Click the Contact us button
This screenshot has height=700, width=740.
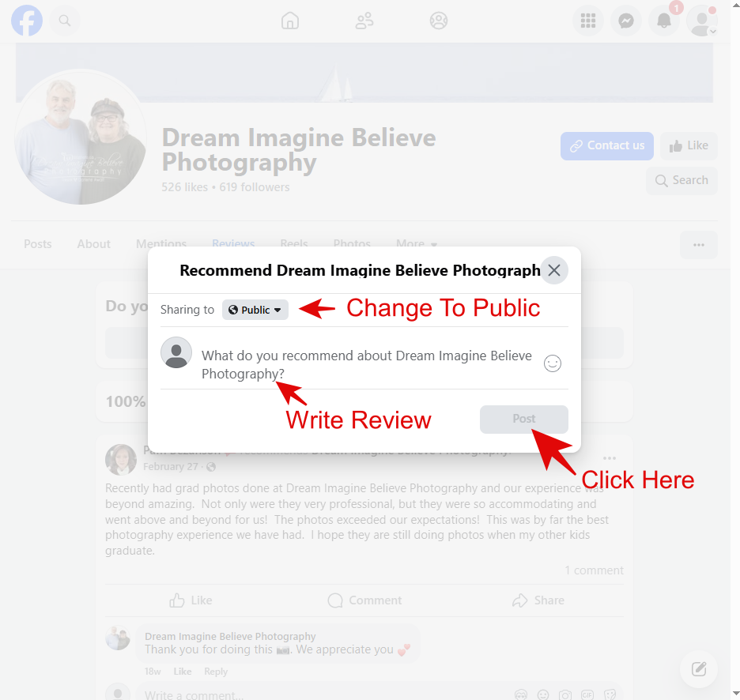click(607, 145)
